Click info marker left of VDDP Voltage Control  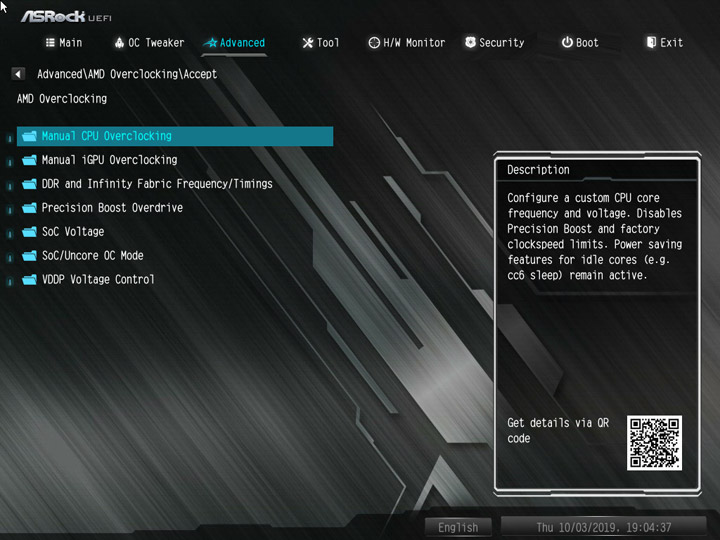pyautogui.click(x=9, y=281)
